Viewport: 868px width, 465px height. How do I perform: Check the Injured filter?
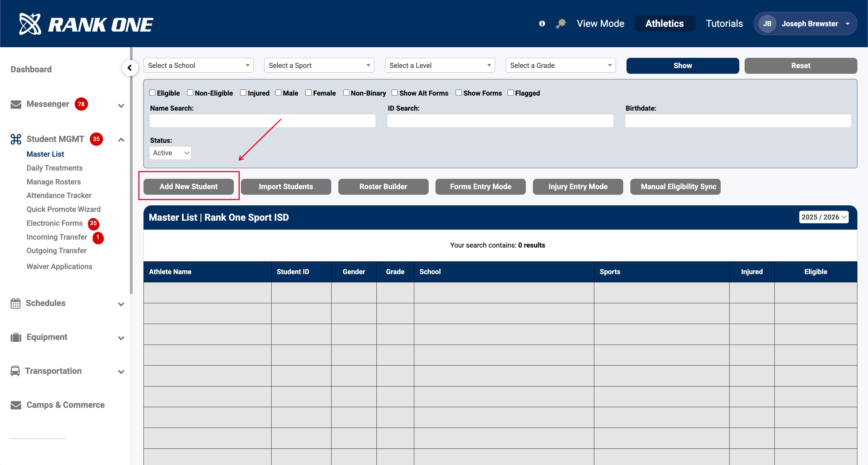[x=243, y=93]
